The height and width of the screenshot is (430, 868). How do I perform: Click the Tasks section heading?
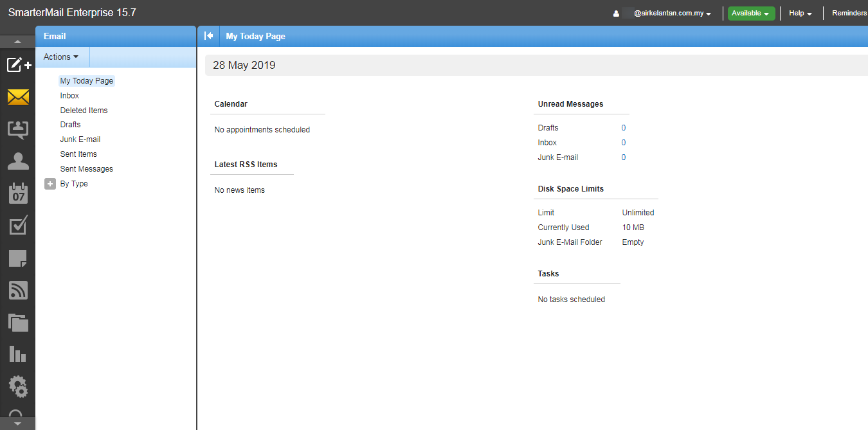[548, 274]
